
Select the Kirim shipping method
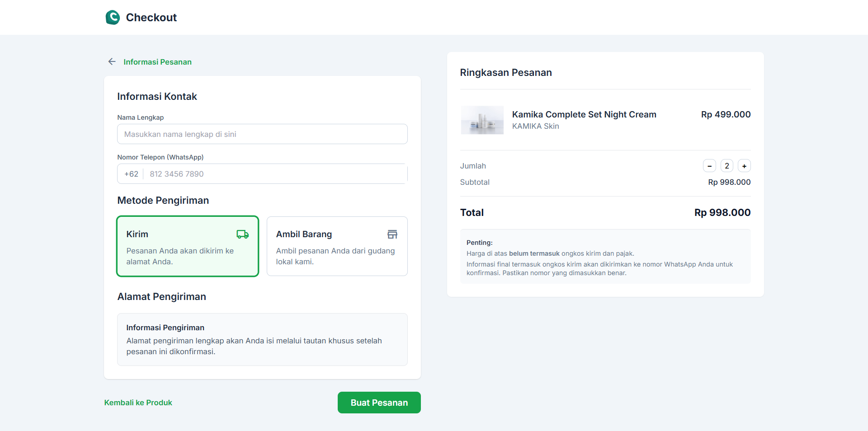pyautogui.click(x=187, y=246)
